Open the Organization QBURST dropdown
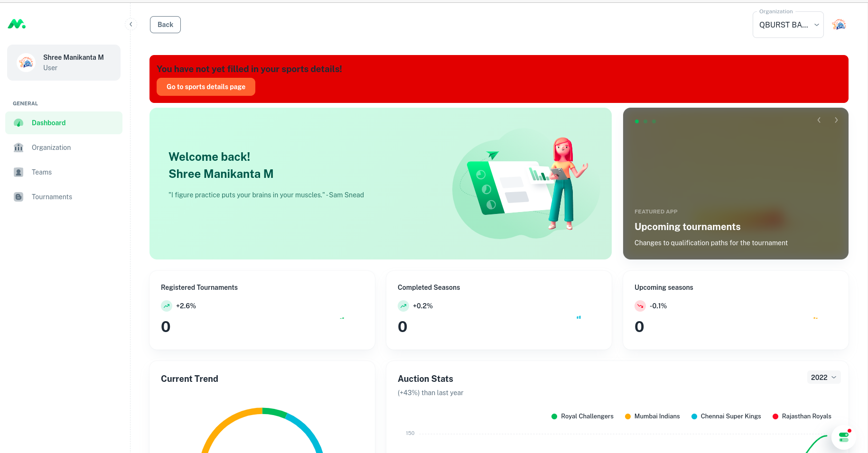The image size is (868, 453). 788,25
